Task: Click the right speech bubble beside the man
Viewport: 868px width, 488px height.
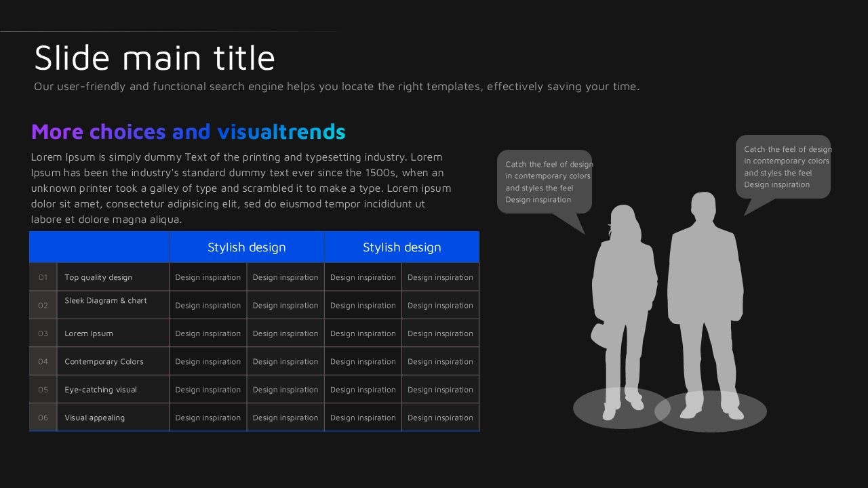Action: [x=783, y=167]
